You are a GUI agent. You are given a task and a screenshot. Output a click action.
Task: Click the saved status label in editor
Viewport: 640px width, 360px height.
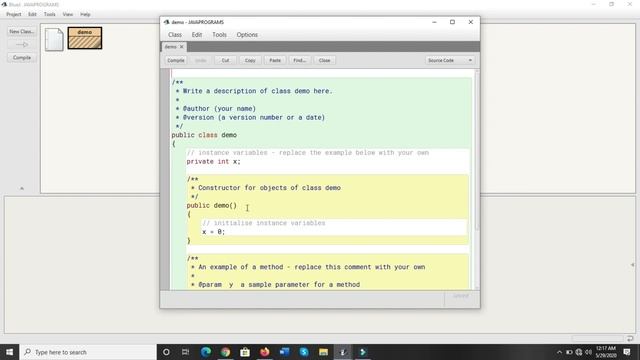pyautogui.click(x=461, y=296)
